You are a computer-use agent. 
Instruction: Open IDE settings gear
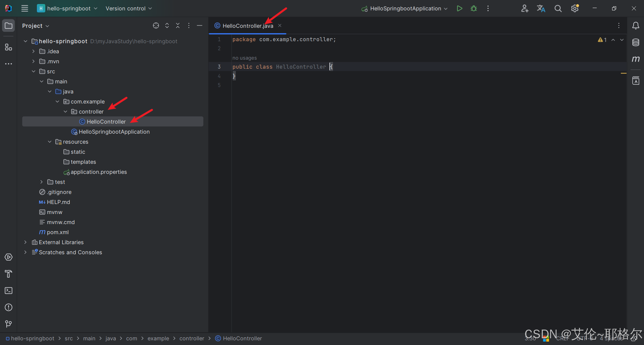(575, 8)
